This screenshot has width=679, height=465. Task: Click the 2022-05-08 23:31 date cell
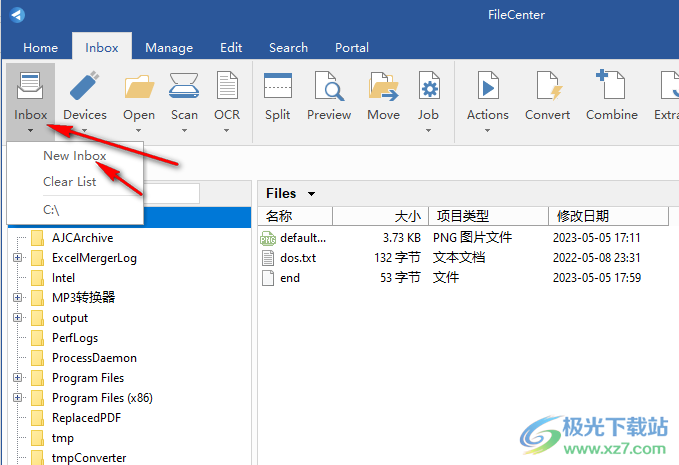[597, 258]
